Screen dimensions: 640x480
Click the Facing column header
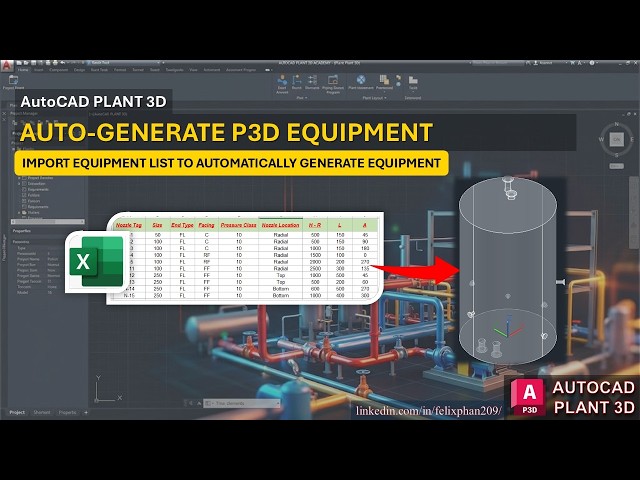[x=206, y=225]
